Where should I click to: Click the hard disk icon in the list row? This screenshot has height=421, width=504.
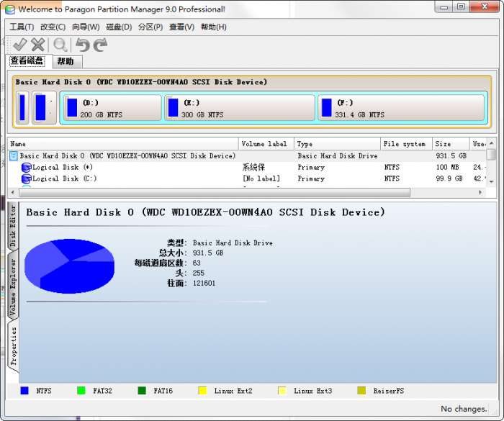[14, 156]
